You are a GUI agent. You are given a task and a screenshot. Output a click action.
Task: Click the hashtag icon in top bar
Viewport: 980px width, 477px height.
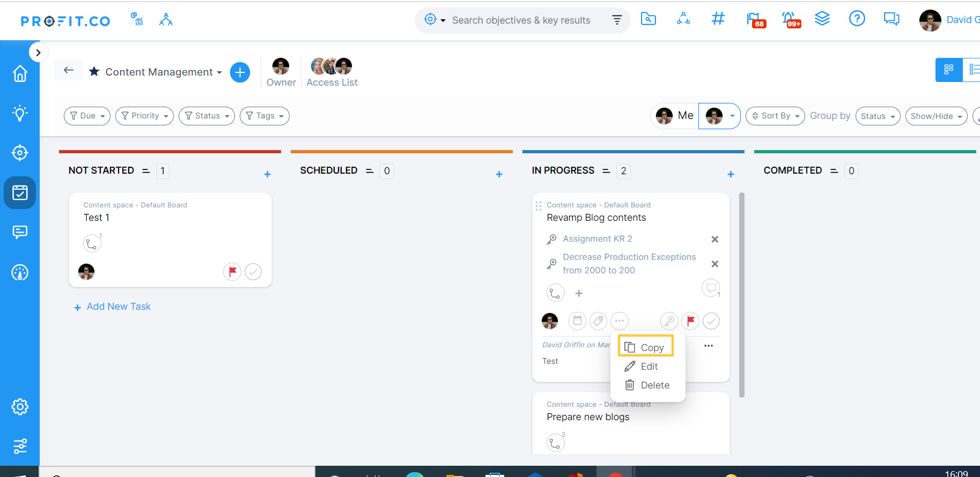pyautogui.click(x=718, y=19)
